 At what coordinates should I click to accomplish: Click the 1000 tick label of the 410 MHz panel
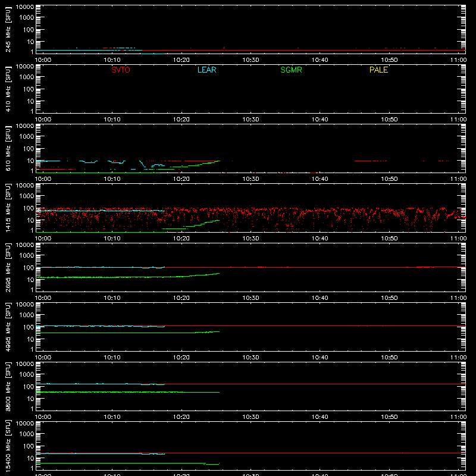click(27, 77)
